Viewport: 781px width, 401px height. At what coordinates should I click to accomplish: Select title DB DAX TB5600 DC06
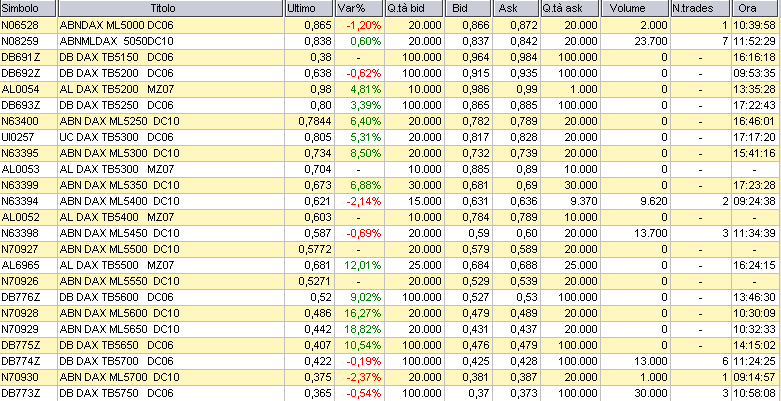(x=117, y=297)
